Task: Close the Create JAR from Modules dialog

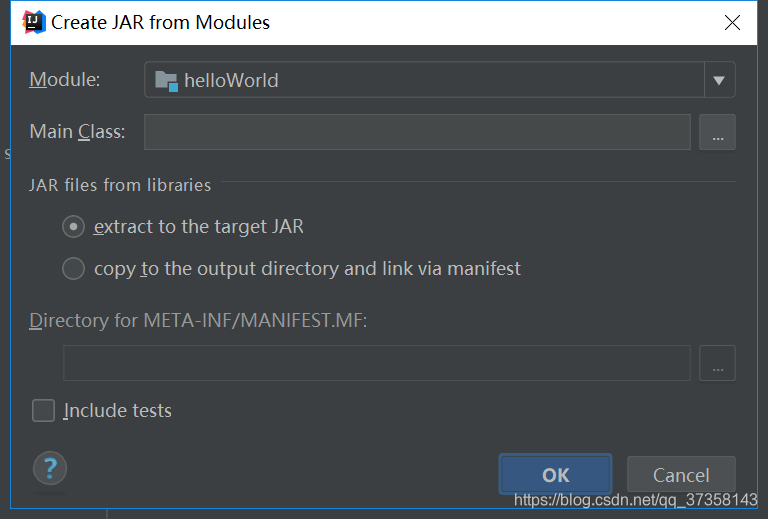Action: click(732, 23)
